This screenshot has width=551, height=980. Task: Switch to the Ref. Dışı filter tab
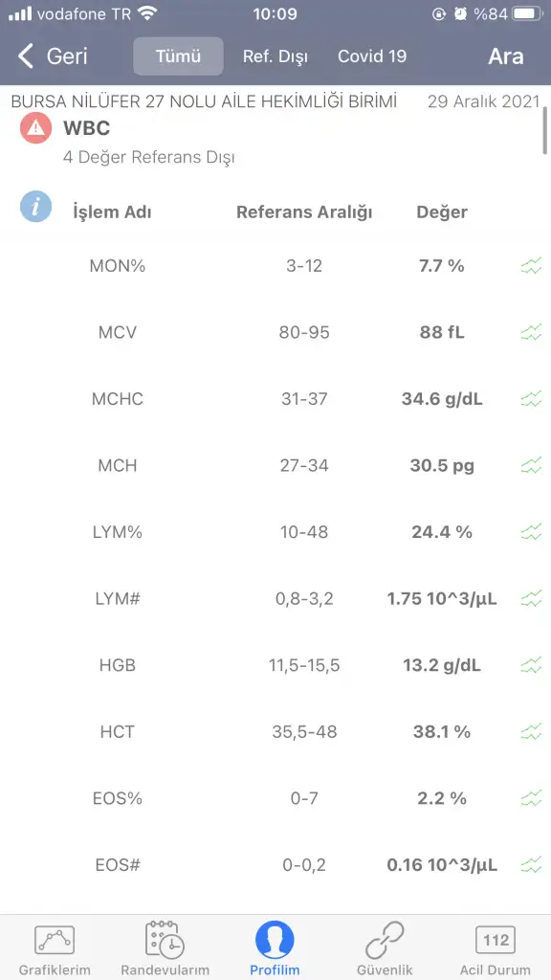point(275,56)
